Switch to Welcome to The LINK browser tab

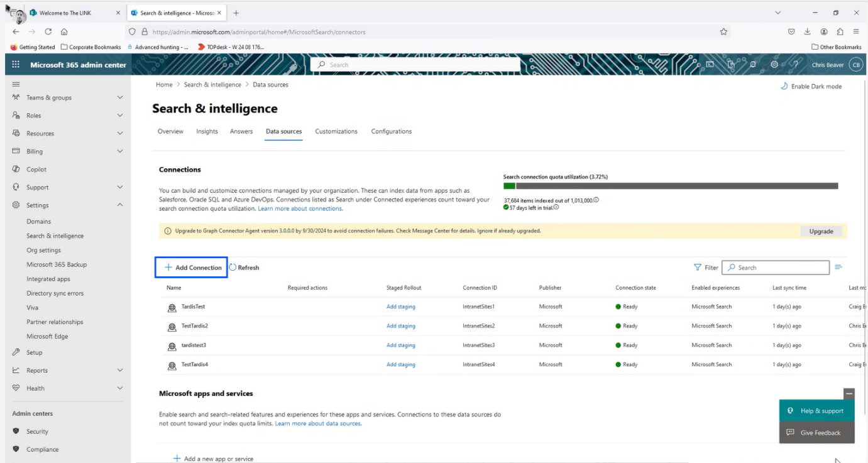pyautogui.click(x=75, y=13)
